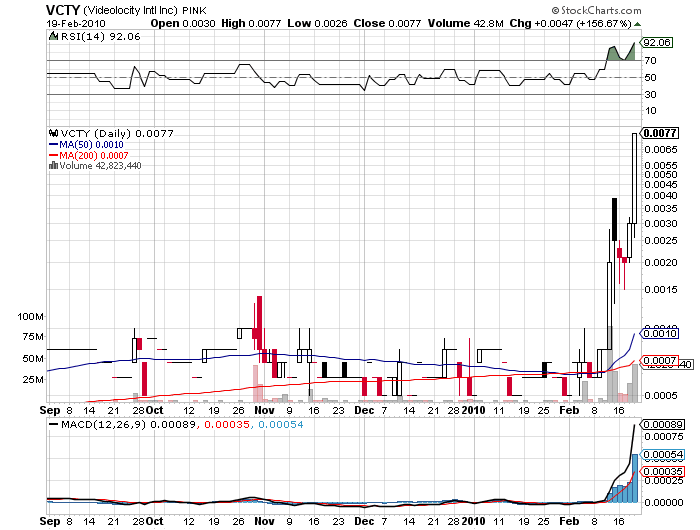Click the black MACD line swatch
The height and width of the screenshot is (530, 700).
coord(54,424)
